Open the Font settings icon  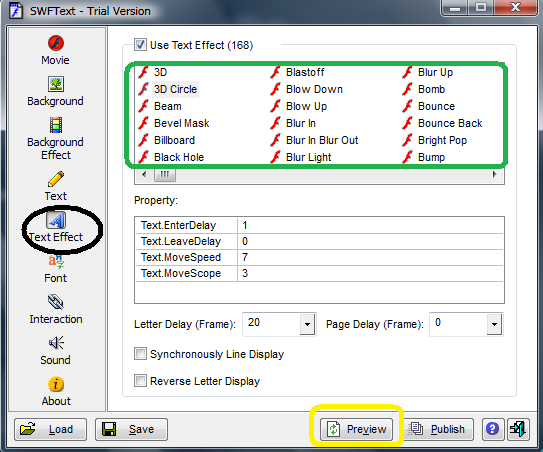click(56, 261)
